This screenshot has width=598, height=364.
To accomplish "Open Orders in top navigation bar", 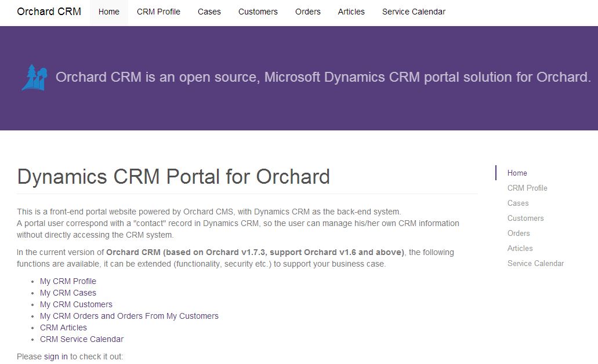I will pos(308,12).
